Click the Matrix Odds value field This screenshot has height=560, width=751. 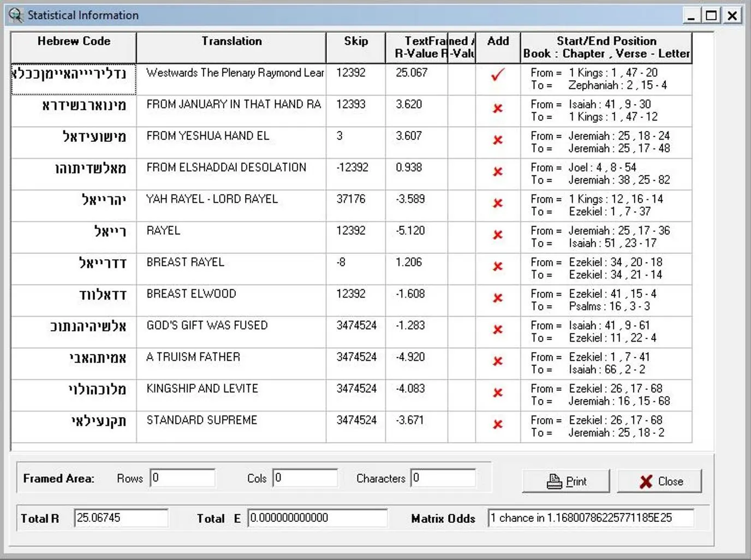pos(591,518)
